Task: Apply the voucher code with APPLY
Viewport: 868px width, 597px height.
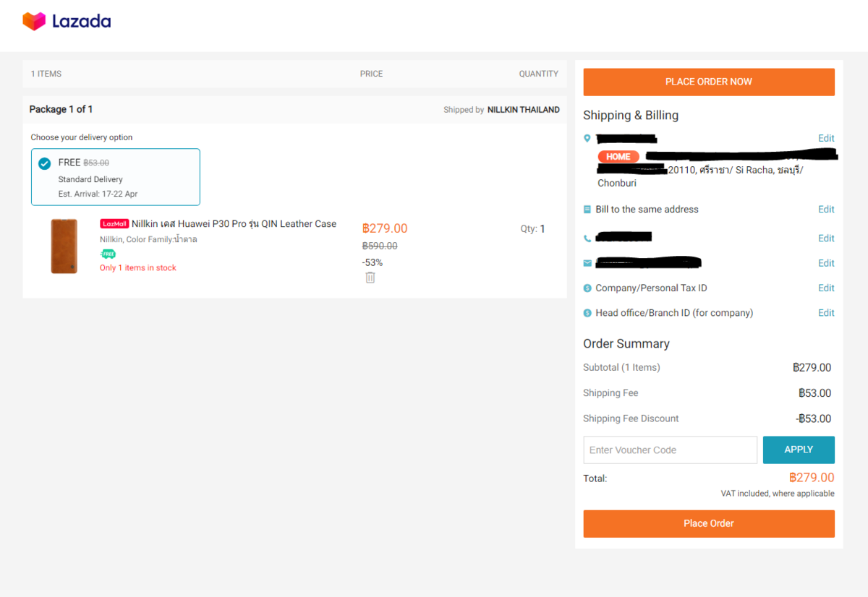Action: coord(799,450)
